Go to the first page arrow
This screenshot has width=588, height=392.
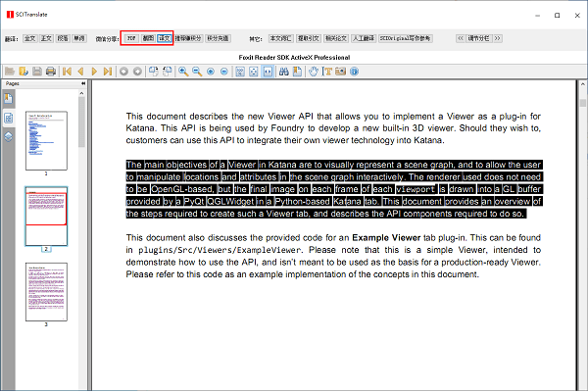tap(67, 72)
